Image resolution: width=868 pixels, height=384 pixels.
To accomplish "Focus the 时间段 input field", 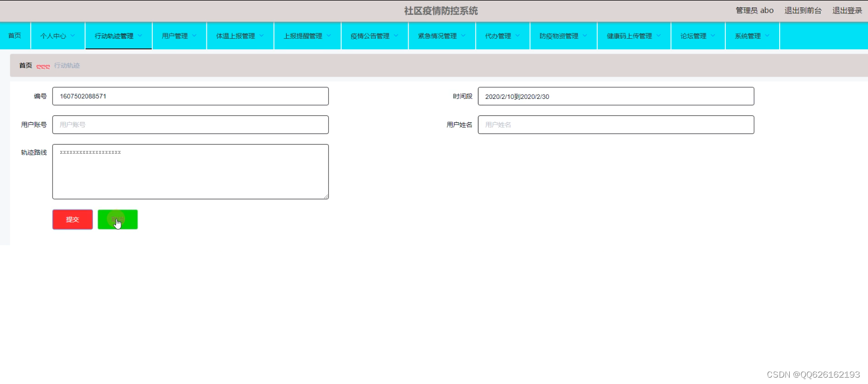I will click(616, 96).
